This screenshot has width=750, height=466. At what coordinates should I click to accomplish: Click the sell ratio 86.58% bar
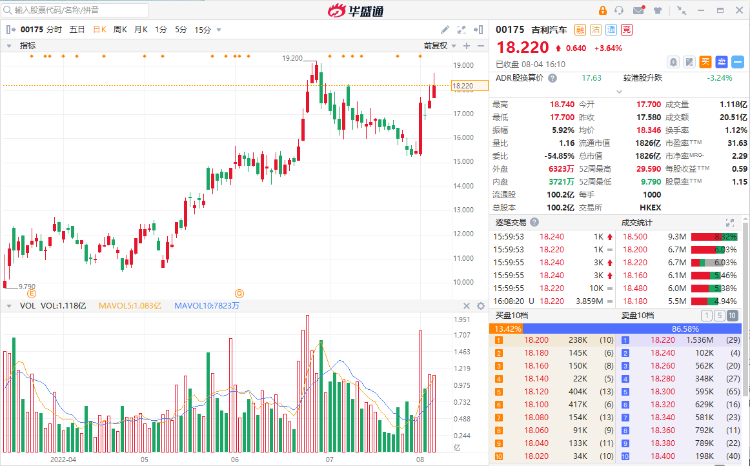point(632,329)
